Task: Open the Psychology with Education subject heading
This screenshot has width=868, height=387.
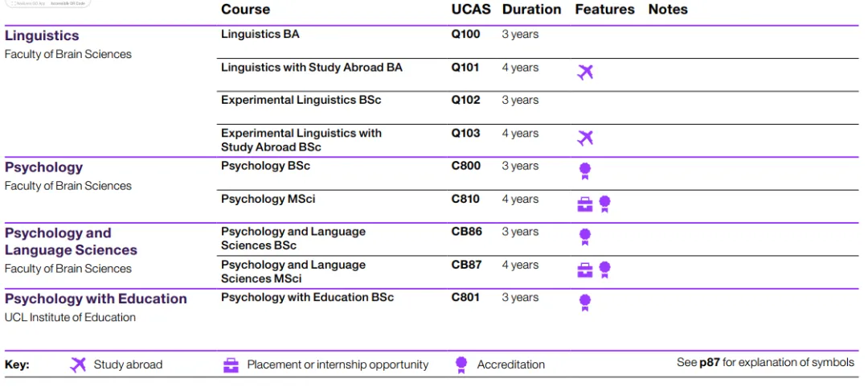Action: tap(96, 298)
